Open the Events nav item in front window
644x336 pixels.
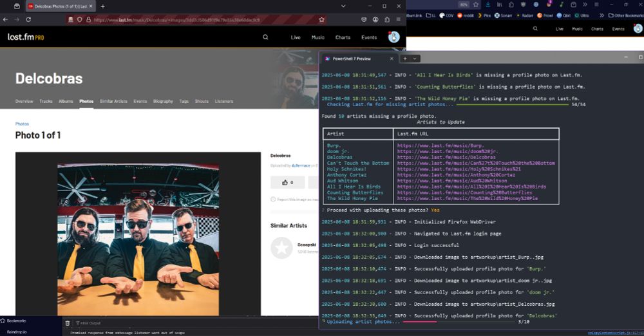(x=369, y=37)
